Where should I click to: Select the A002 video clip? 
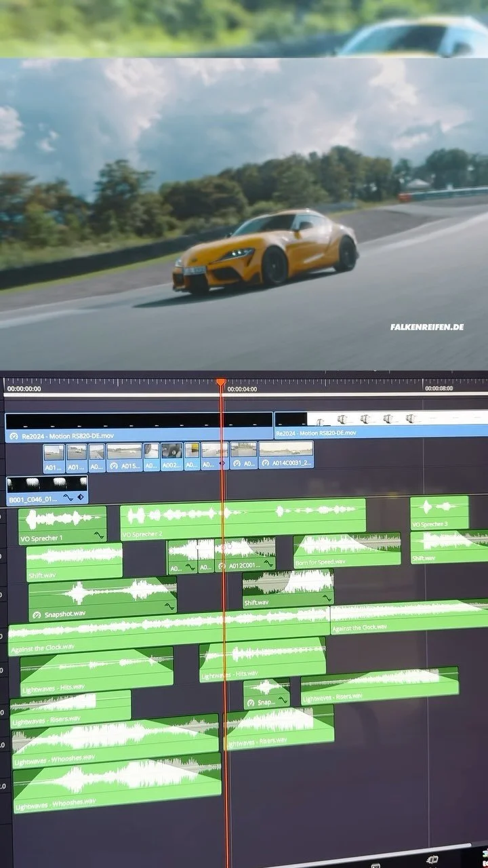click(171, 456)
